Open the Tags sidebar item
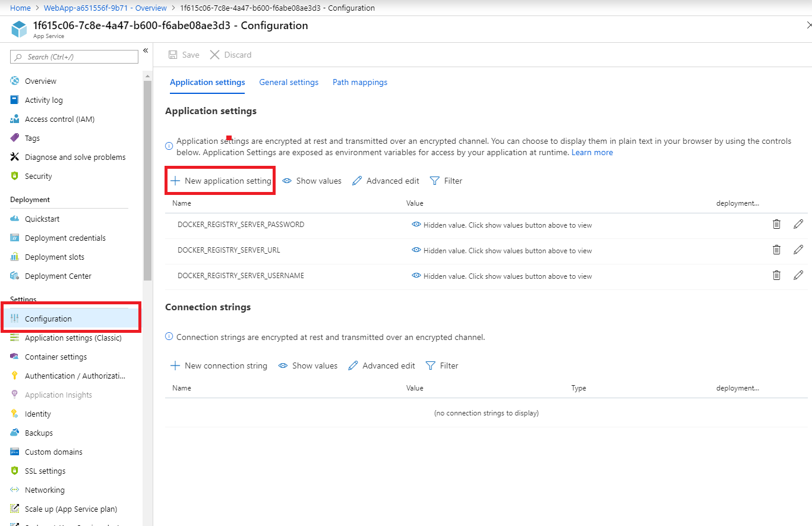812x526 pixels. point(32,138)
